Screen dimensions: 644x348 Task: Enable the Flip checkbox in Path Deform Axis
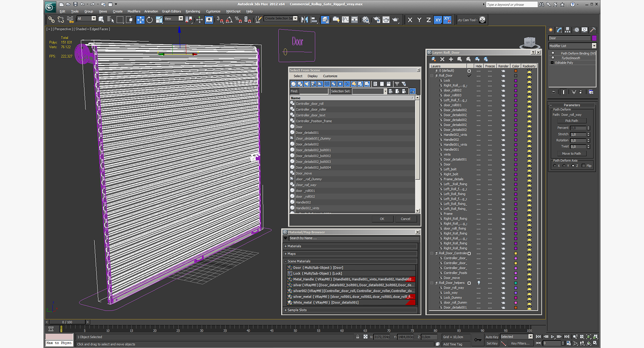click(584, 166)
